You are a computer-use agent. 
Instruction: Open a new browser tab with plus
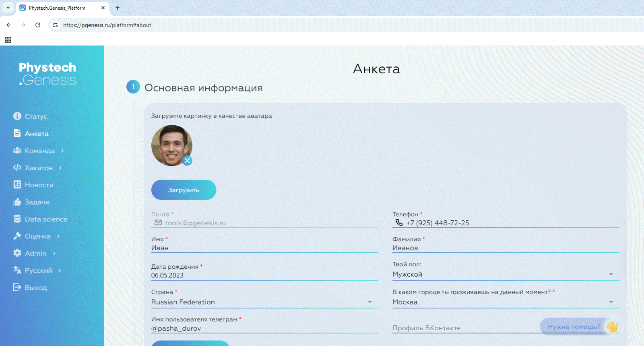tap(118, 8)
